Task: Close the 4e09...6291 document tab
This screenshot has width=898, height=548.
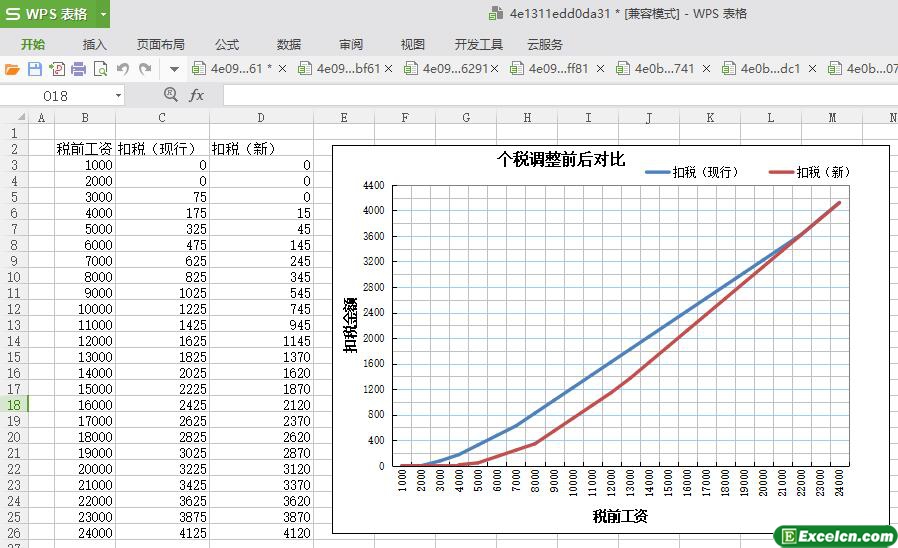Action: 495,69
